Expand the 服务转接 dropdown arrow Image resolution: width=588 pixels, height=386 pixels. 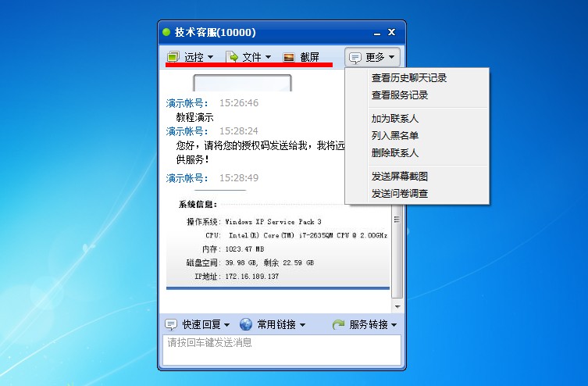pos(394,325)
